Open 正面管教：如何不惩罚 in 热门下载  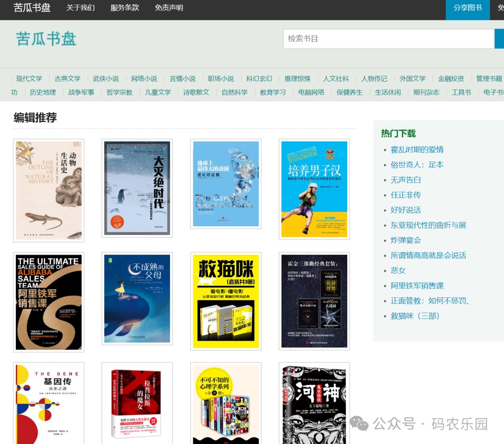pos(430,301)
